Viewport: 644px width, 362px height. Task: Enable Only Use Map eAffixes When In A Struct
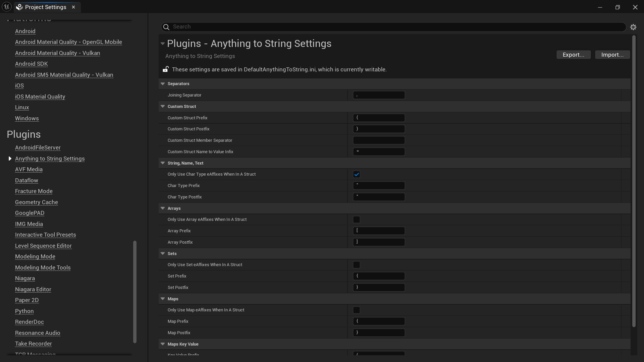(357, 310)
